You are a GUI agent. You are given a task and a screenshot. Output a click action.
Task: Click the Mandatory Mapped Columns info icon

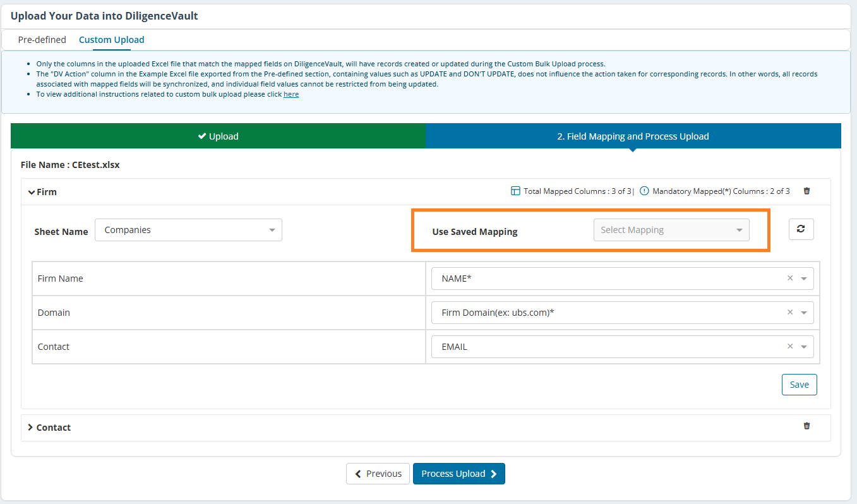644,191
